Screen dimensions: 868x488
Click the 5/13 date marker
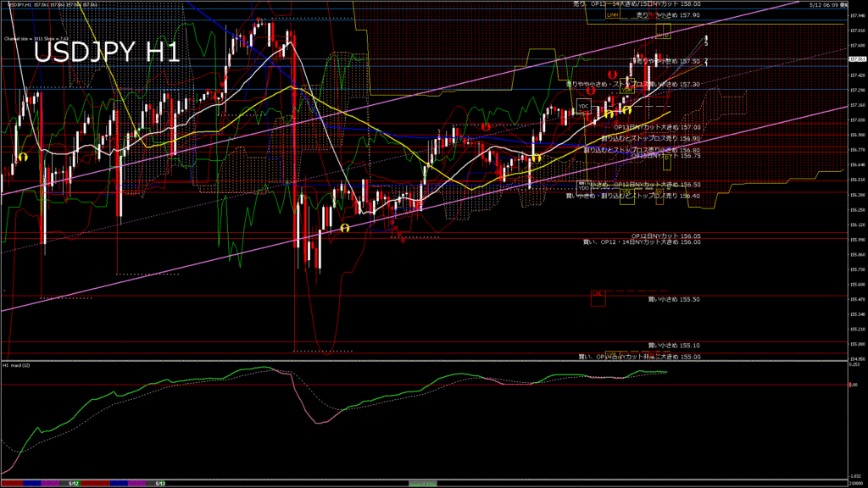(160, 484)
